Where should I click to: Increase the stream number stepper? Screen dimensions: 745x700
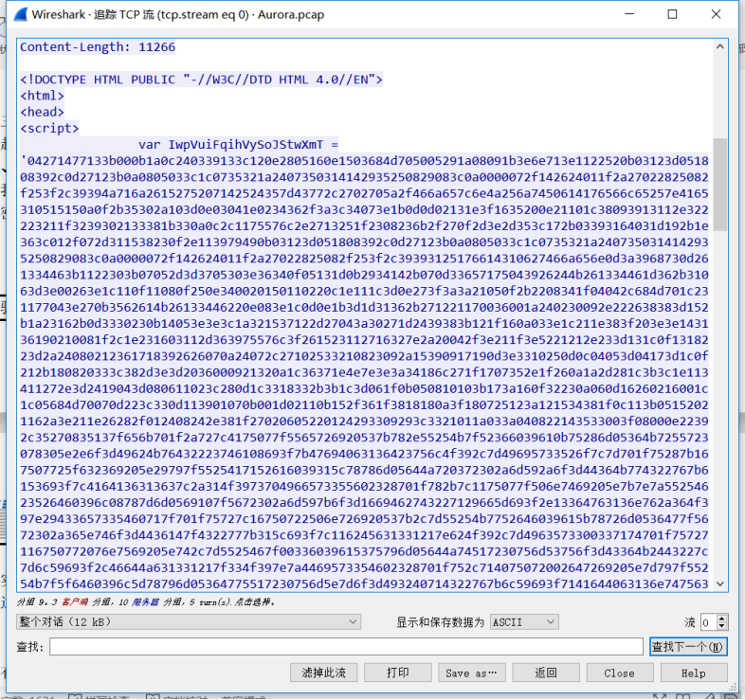tap(722, 619)
